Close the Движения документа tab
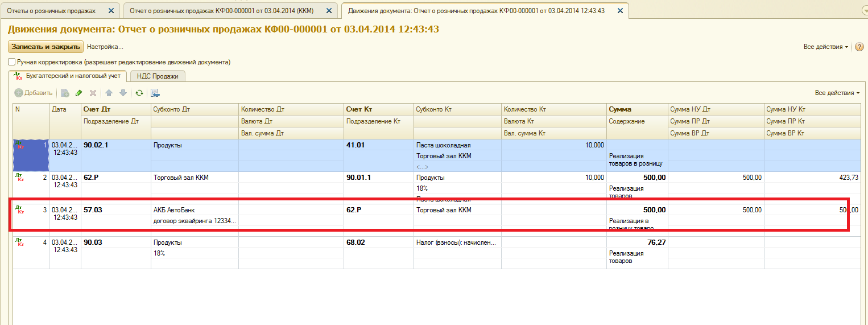 [619, 11]
